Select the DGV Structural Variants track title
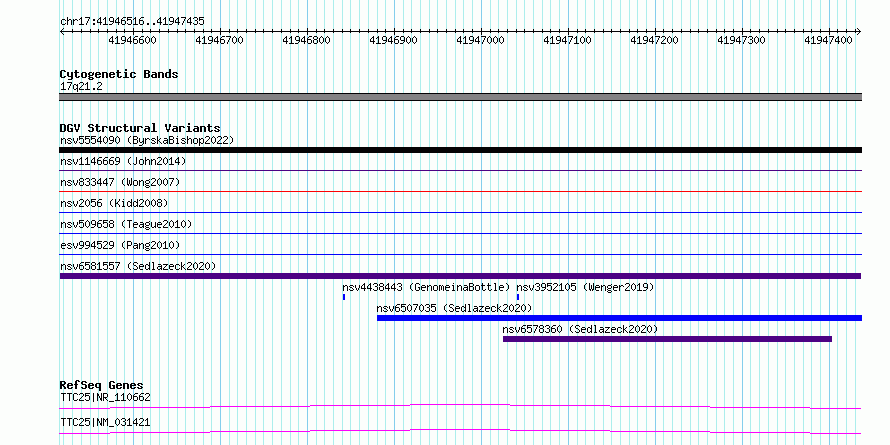 tap(140, 128)
